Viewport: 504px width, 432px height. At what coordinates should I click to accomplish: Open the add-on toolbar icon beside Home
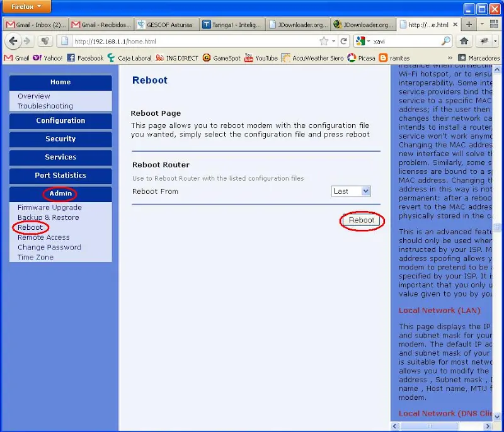tap(484, 41)
